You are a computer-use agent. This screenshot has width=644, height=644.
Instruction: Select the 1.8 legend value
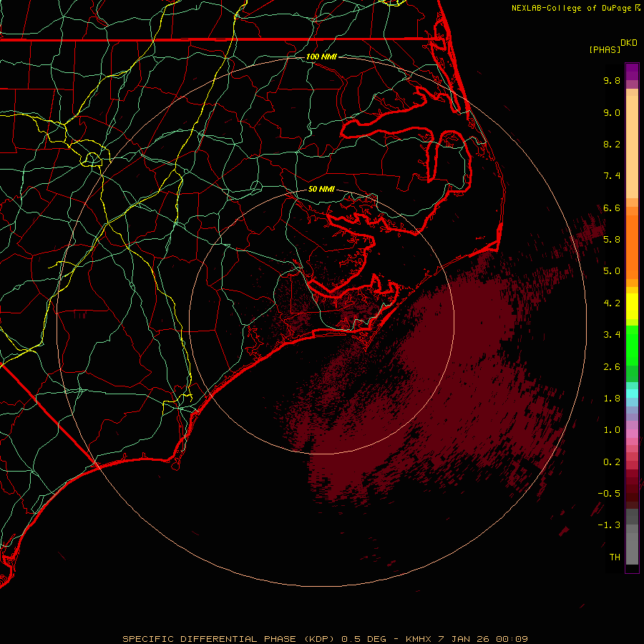pyautogui.click(x=612, y=399)
